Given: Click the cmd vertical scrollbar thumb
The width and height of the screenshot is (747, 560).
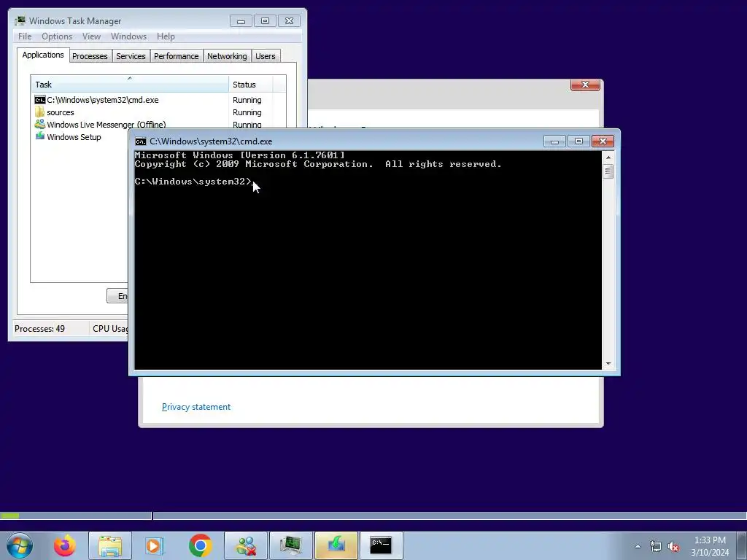Looking at the screenshot, I should 608,171.
